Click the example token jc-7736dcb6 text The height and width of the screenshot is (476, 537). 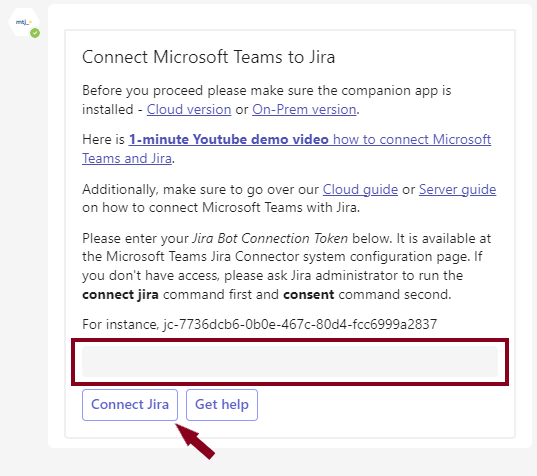(300, 324)
